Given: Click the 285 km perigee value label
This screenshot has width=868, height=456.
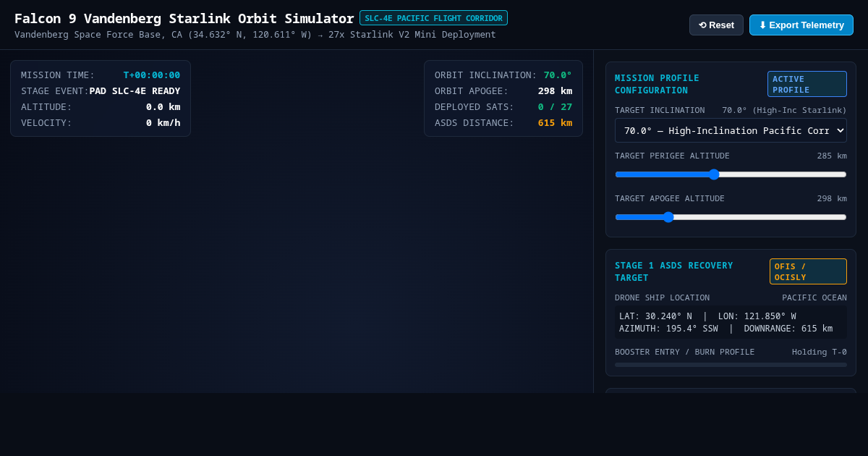Looking at the screenshot, I should (x=832, y=156).
